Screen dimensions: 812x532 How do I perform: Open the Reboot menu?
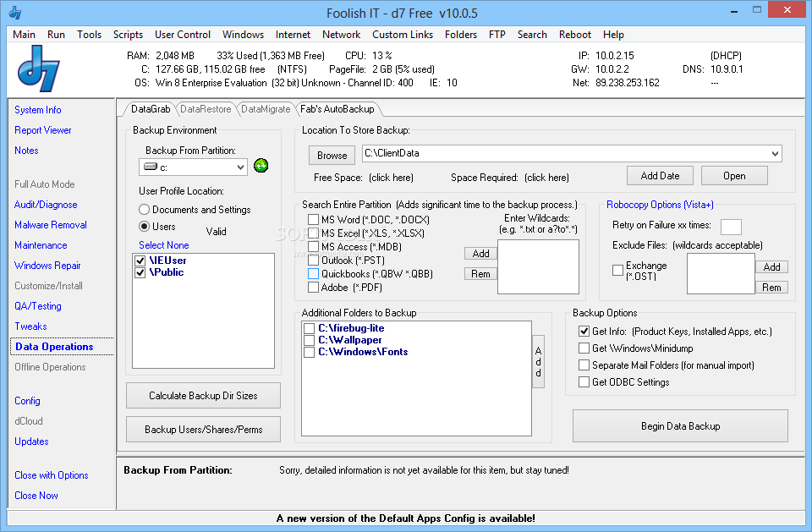click(x=575, y=34)
